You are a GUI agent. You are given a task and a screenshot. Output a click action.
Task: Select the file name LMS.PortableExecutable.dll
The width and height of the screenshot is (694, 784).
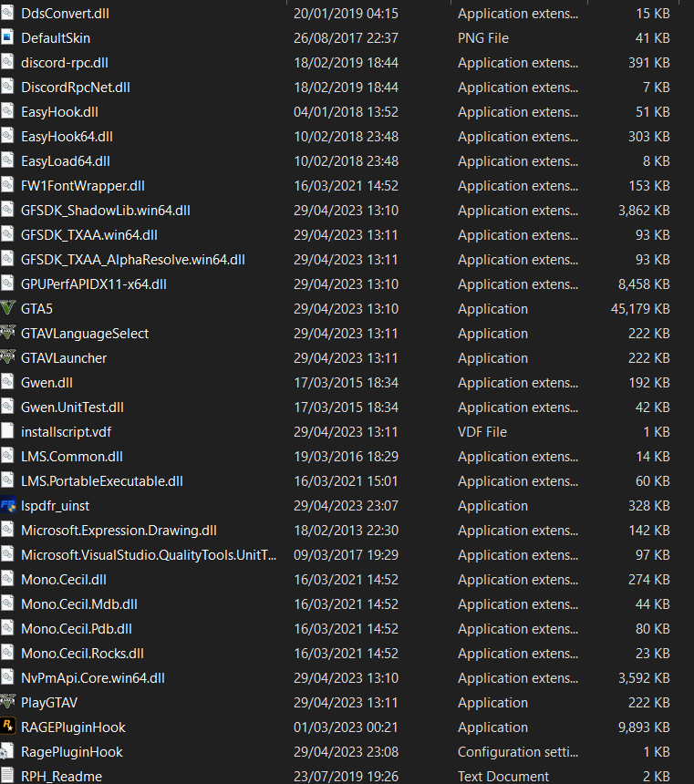(x=101, y=481)
